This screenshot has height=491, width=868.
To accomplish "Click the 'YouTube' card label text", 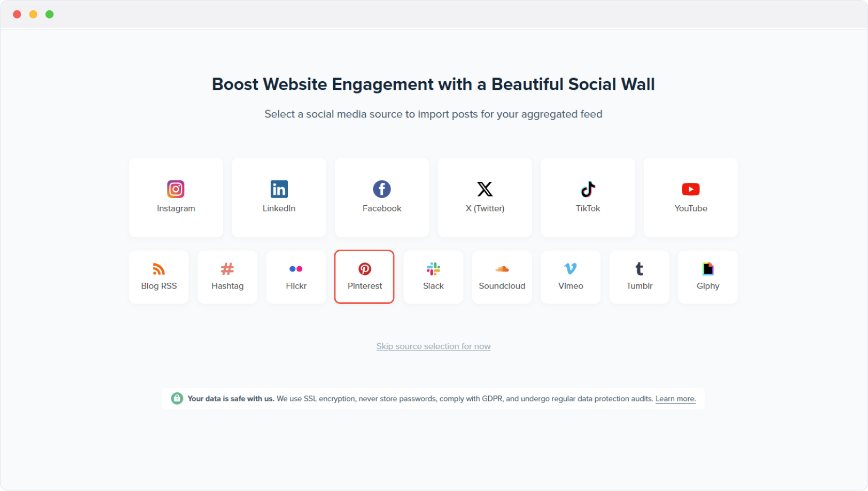I will pos(691,208).
